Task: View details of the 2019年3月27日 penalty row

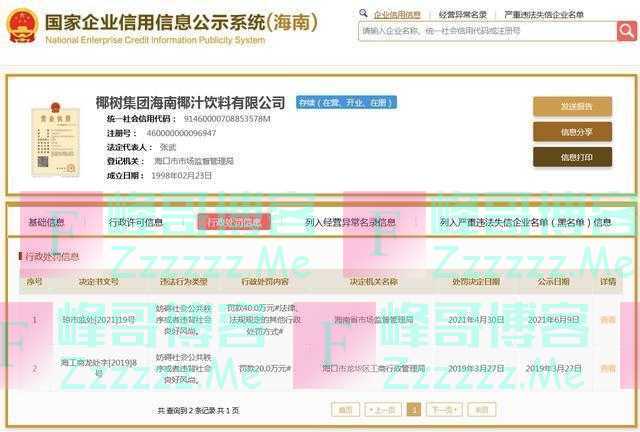Action: [607, 369]
